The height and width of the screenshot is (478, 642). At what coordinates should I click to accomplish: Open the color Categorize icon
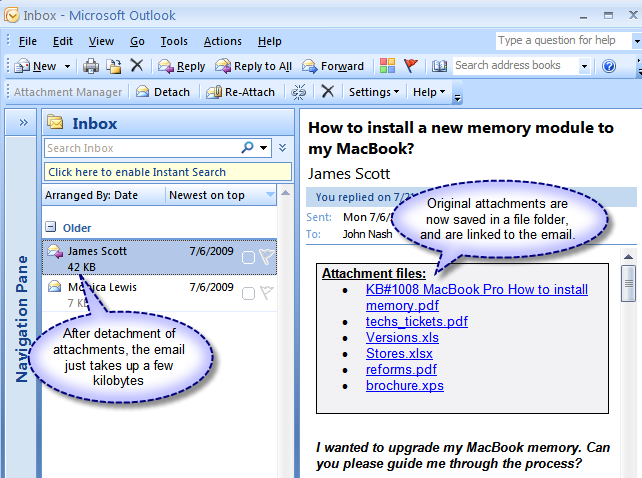pyautogui.click(x=387, y=66)
